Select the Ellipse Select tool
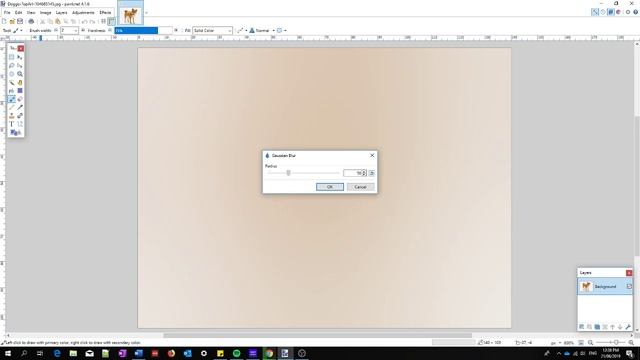This screenshot has height=360, width=640. tap(12, 74)
